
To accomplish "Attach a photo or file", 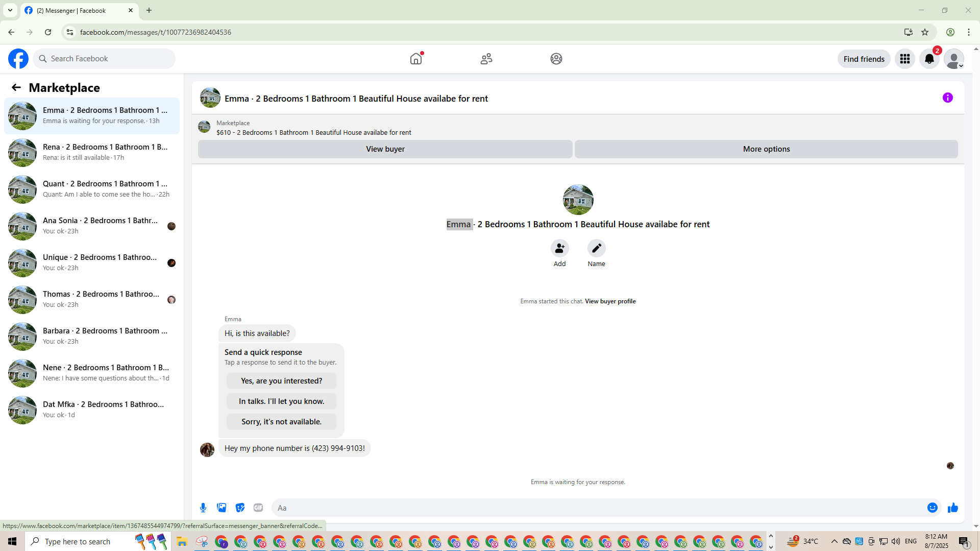I will pos(222,508).
